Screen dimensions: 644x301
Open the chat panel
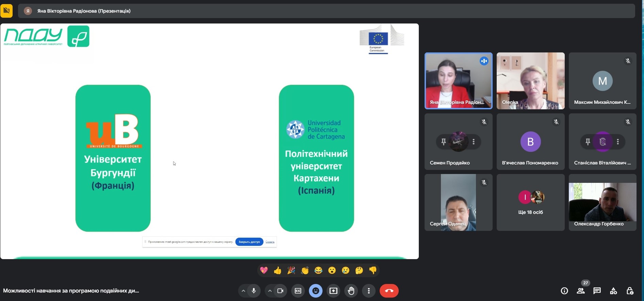pyautogui.click(x=597, y=291)
